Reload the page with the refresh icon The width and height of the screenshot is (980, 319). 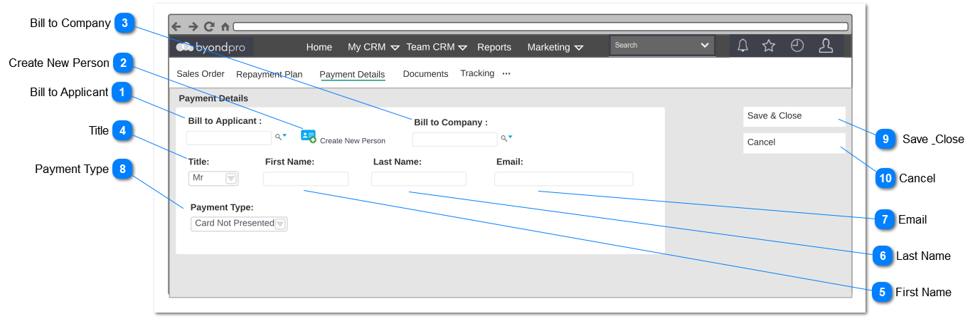point(209,26)
